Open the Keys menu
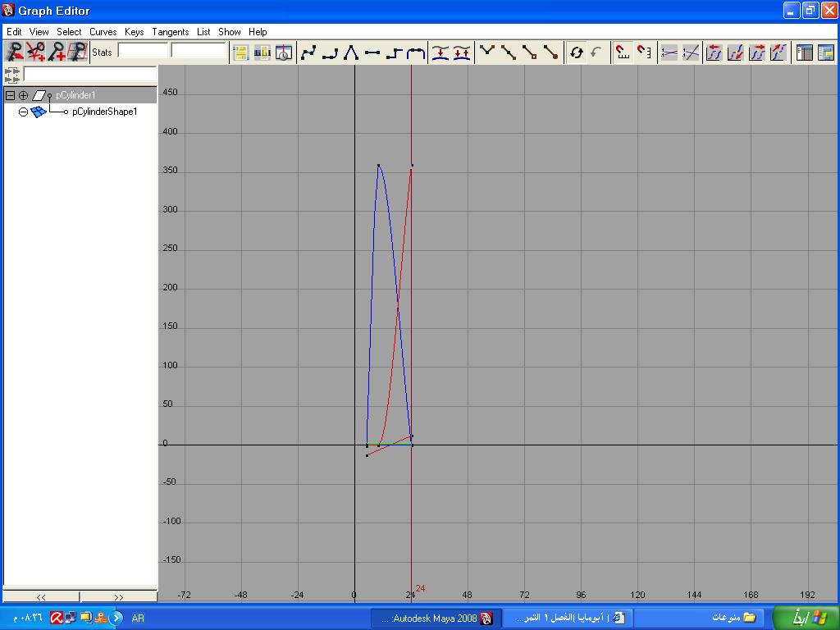Screen dimensions: 840x630 click(x=134, y=32)
